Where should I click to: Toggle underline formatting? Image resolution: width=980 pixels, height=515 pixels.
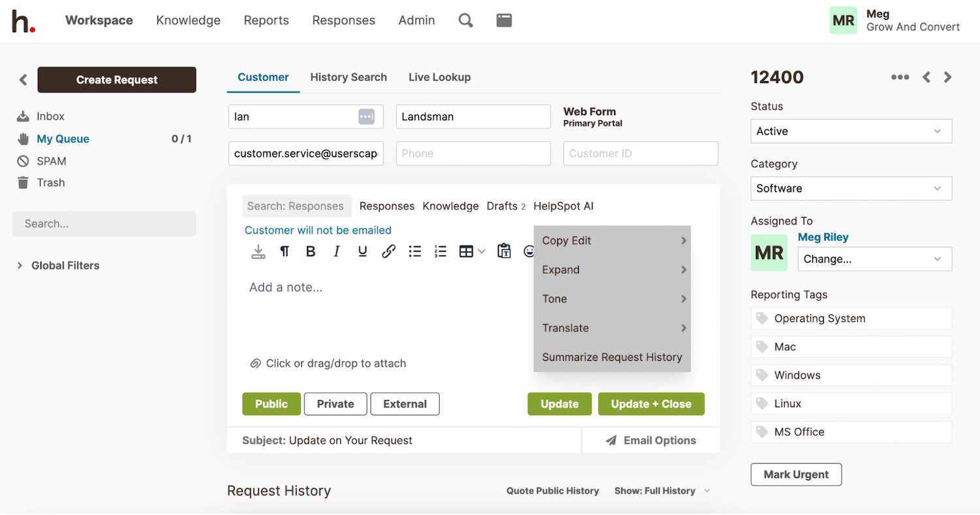click(363, 252)
